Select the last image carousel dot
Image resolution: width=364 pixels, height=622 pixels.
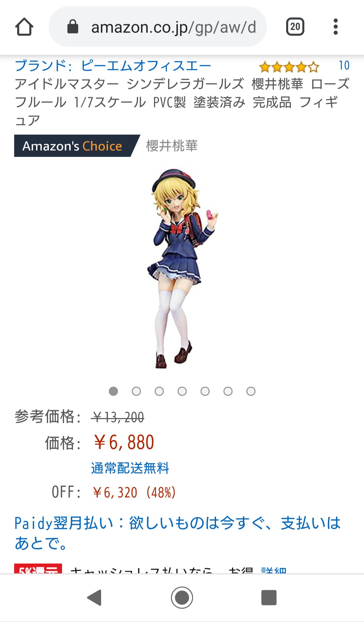pyautogui.click(x=251, y=391)
